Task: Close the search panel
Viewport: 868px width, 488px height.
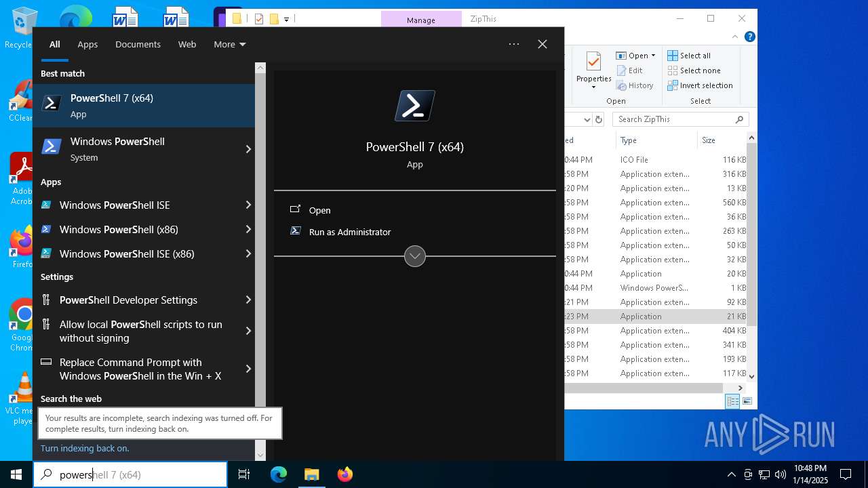Action: (542, 44)
